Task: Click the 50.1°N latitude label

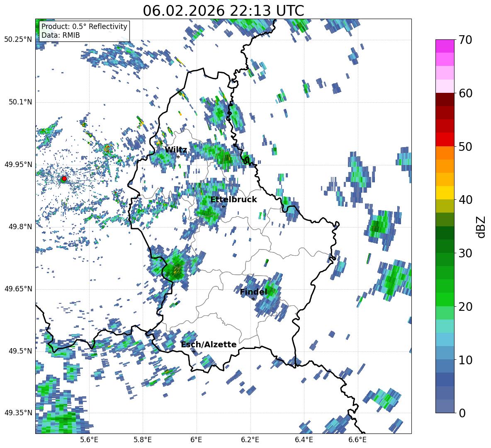Action: [x=20, y=102]
